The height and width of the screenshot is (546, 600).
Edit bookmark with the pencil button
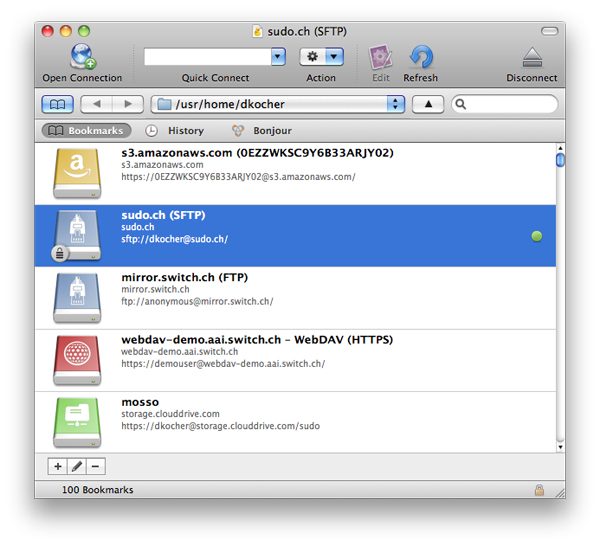click(77, 466)
